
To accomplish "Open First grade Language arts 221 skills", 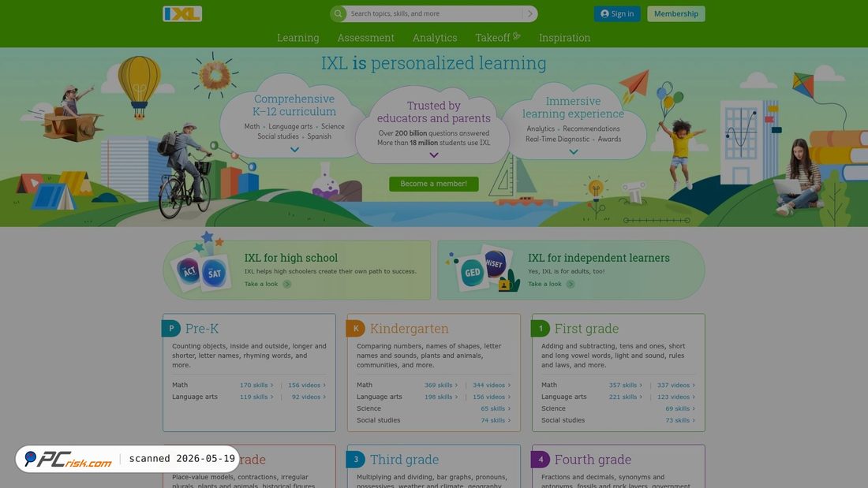I will click(x=626, y=397).
